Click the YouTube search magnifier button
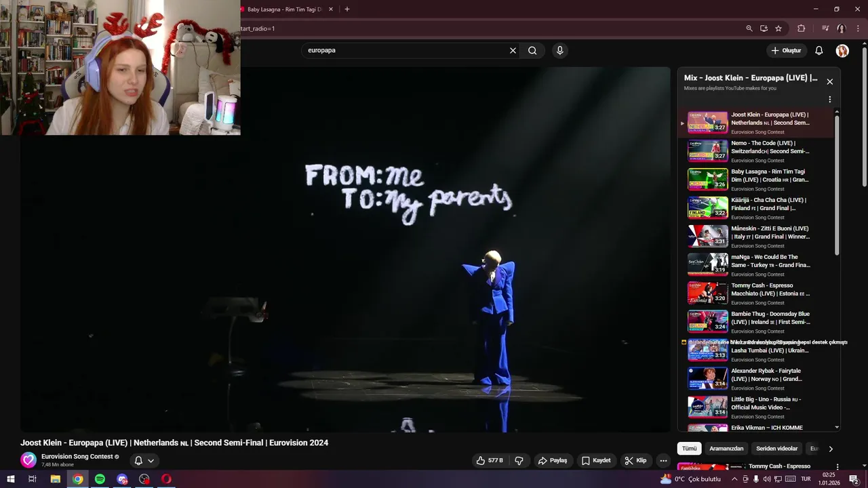The height and width of the screenshot is (488, 868). [x=532, y=50]
